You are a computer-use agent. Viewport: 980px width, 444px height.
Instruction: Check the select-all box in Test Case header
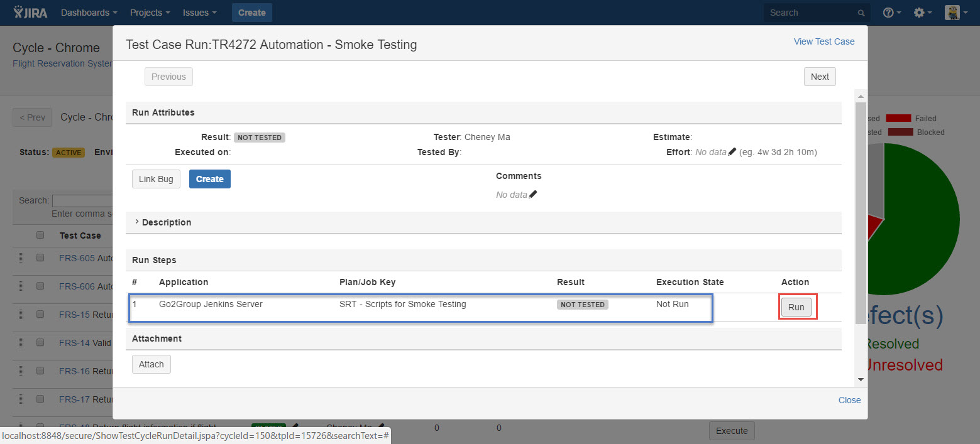coord(40,236)
